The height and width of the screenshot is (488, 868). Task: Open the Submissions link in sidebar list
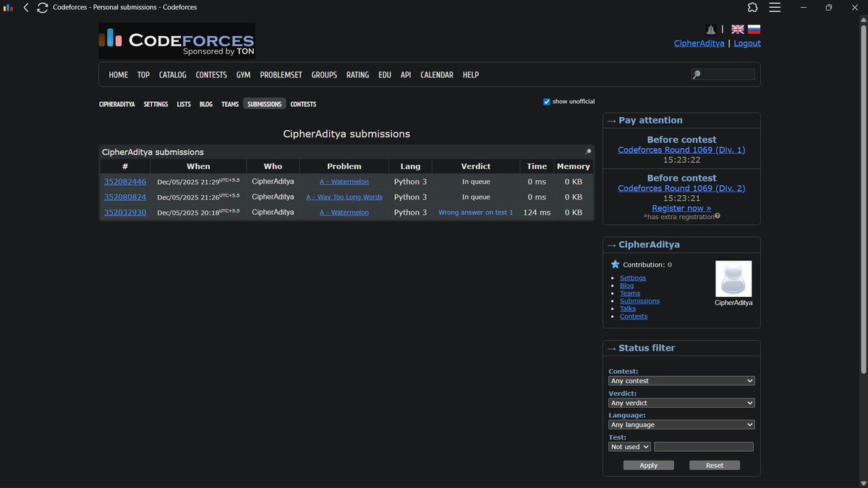coord(639,301)
